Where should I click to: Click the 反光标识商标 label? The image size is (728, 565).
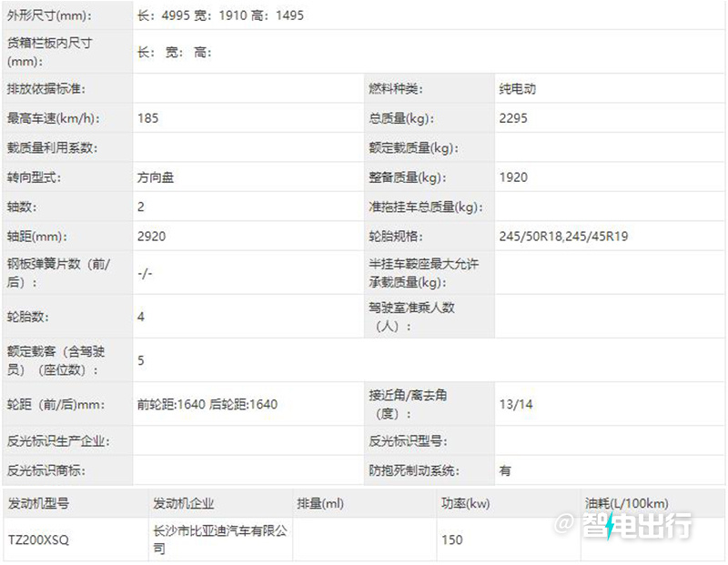[x=46, y=470]
